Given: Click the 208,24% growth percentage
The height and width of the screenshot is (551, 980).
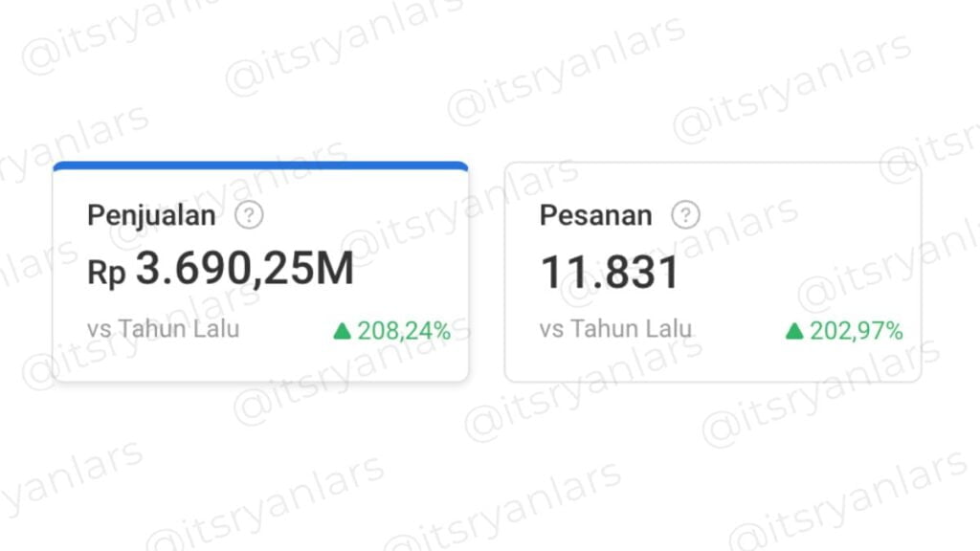Looking at the screenshot, I should click(x=404, y=331).
